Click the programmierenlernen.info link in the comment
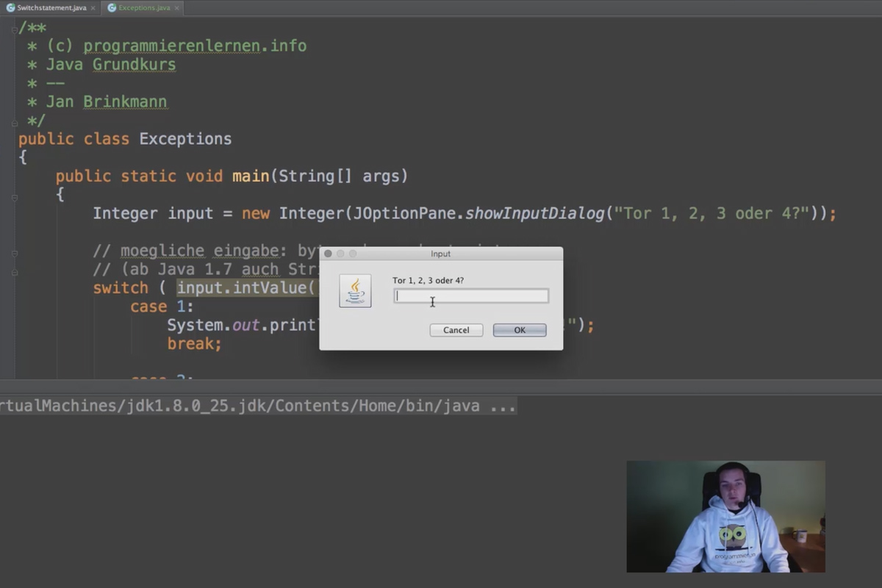The image size is (882, 588). point(195,46)
